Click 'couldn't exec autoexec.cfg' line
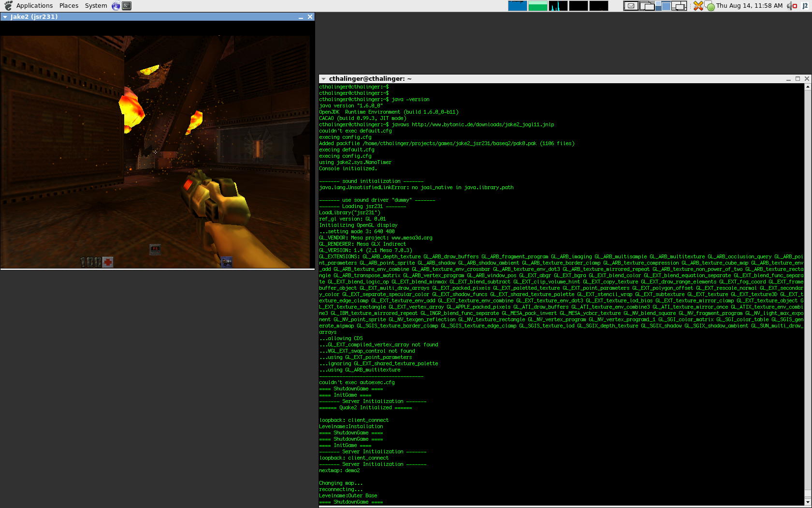 (x=357, y=383)
